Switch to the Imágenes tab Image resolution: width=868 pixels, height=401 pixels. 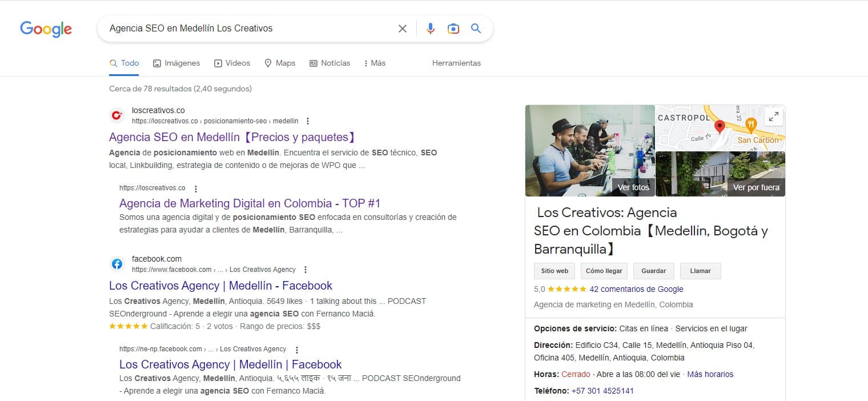point(176,63)
